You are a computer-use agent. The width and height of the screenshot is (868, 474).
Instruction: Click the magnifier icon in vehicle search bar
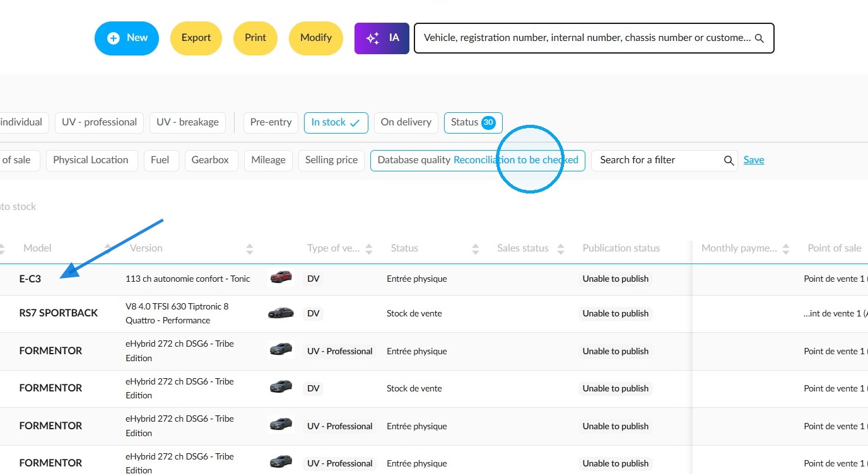click(x=759, y=38)
